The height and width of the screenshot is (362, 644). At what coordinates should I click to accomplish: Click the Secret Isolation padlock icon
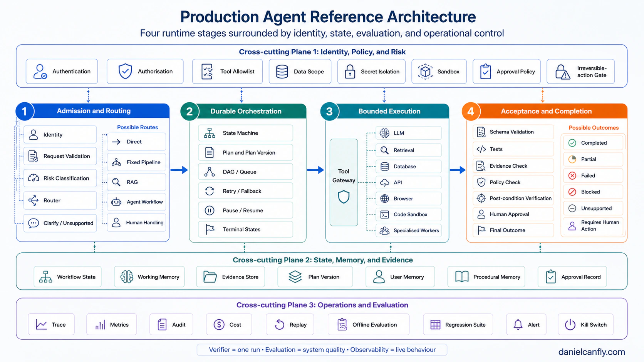[x=350, y=72]
